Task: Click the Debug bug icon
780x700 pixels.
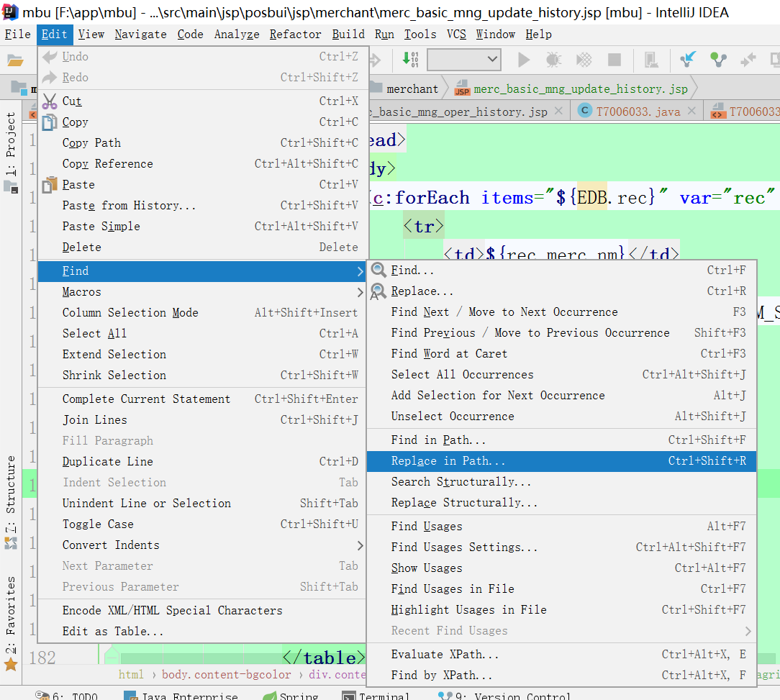Action: (553, 60)
